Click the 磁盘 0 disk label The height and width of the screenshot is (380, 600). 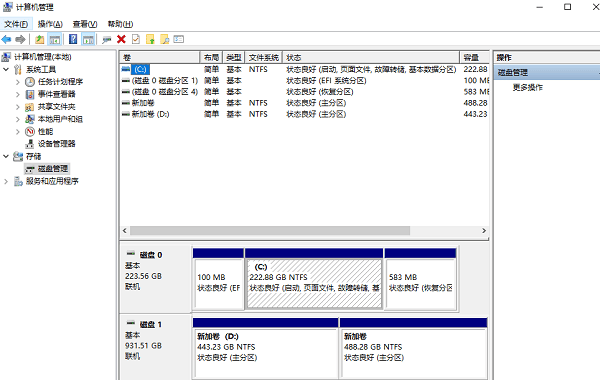coord(151,255)
